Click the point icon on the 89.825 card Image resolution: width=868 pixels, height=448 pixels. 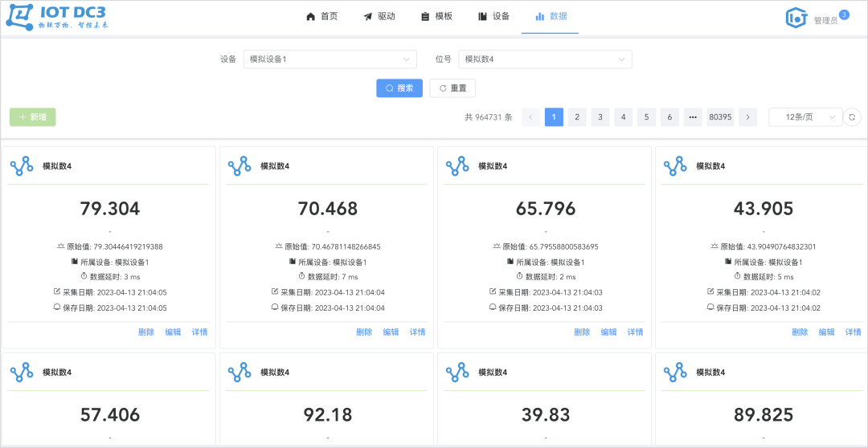click(x=675, y=373)
